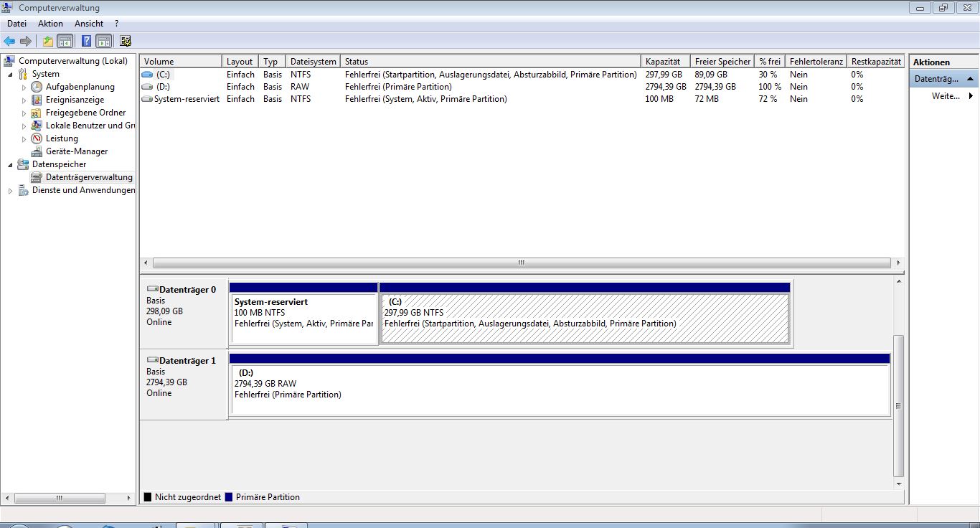Collapse the Datenträgerverwaltung actions header arrow
The height and width of the screenshot is (528, 980).
(970, 78)
